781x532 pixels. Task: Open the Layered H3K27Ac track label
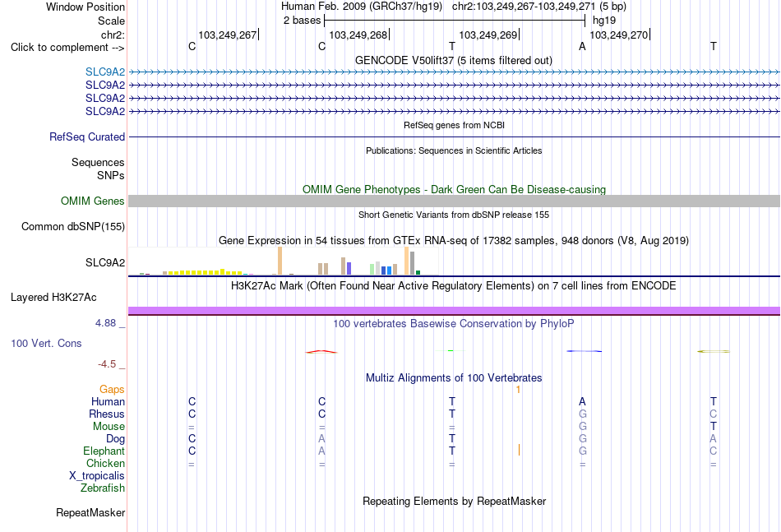[53, 298]
